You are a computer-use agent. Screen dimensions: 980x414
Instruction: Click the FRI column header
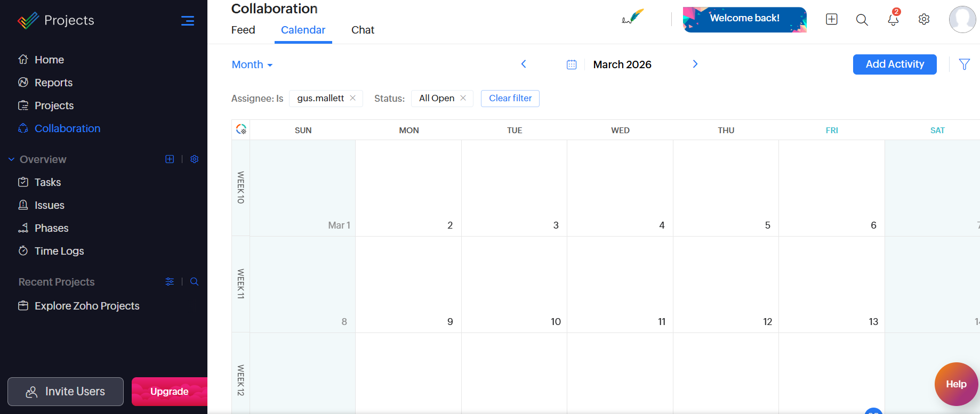pyautogui.click(x=832, y=130)
